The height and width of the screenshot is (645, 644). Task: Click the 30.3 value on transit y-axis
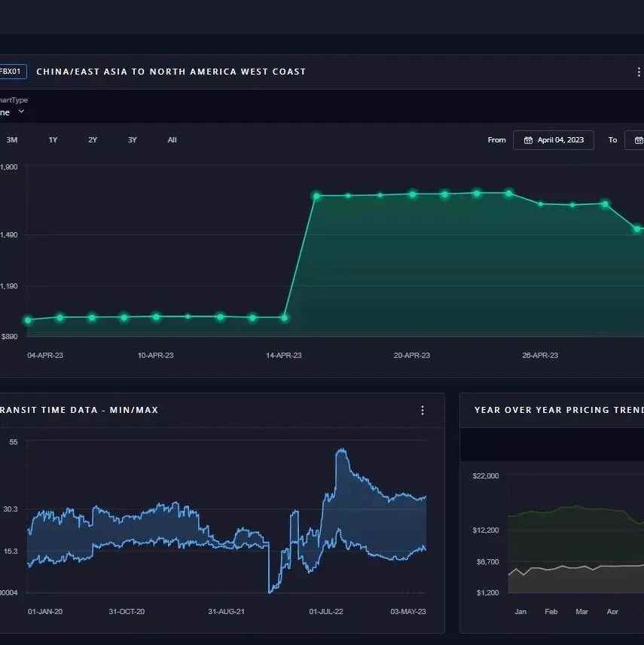11,509
